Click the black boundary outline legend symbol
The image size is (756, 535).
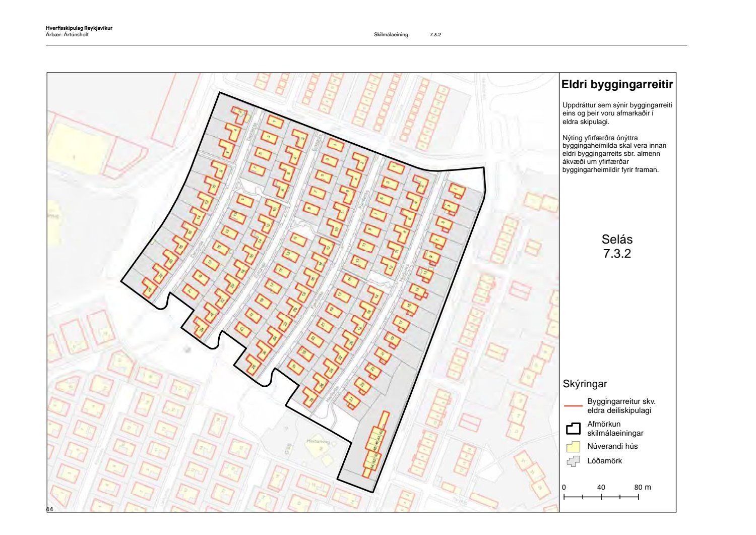573,429
